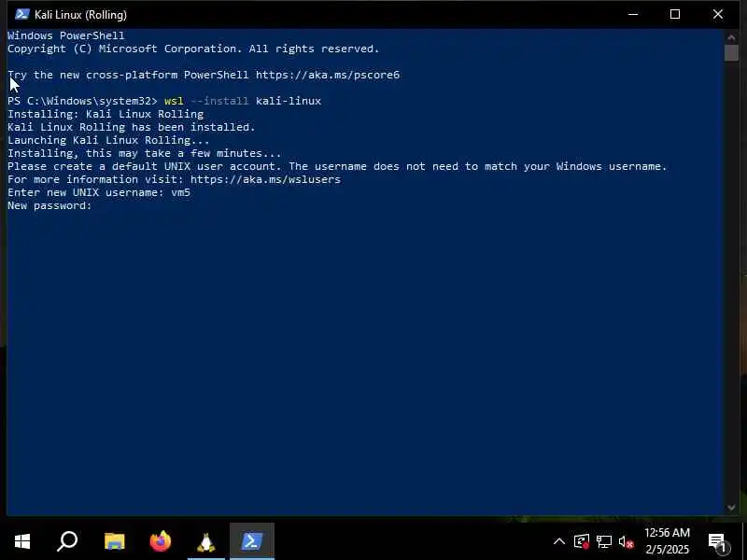Click 'Installing: Kali Linux Rolling' line

point(106,114)
